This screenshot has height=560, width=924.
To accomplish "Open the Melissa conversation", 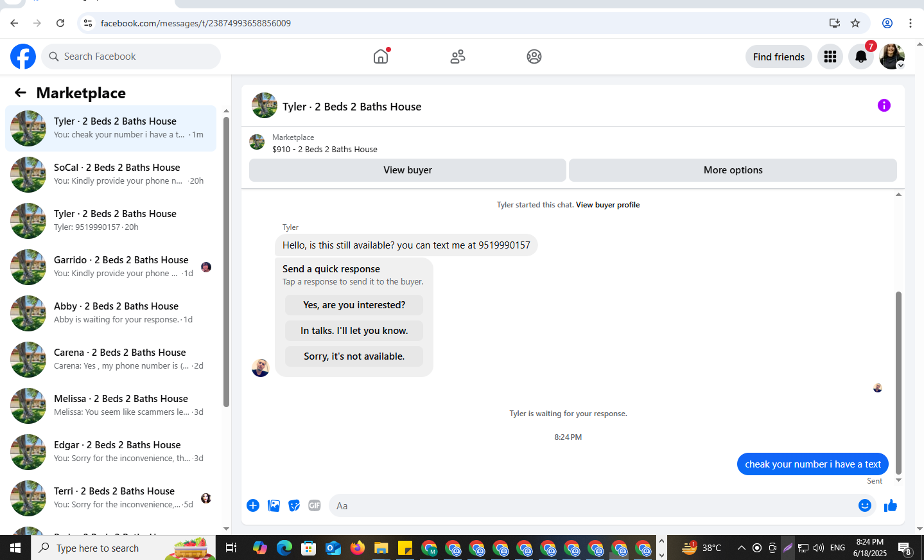I will [111, 406].
